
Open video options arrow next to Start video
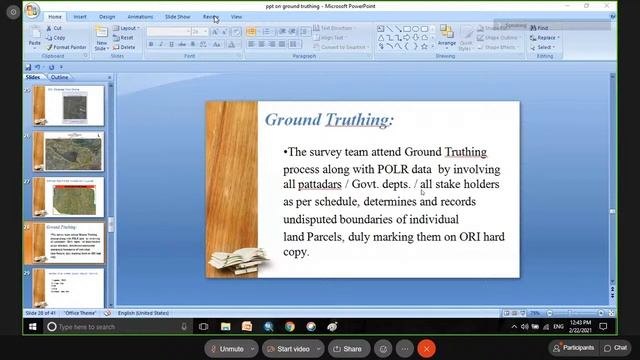coord(318,349)
